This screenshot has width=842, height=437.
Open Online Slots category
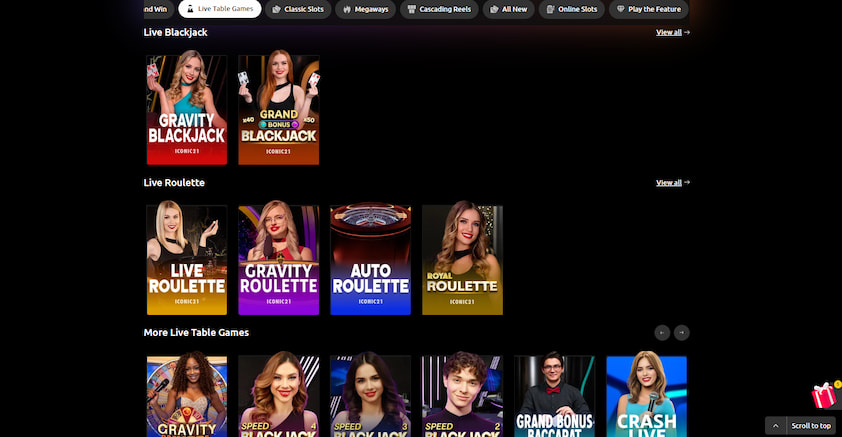(572, 9)
